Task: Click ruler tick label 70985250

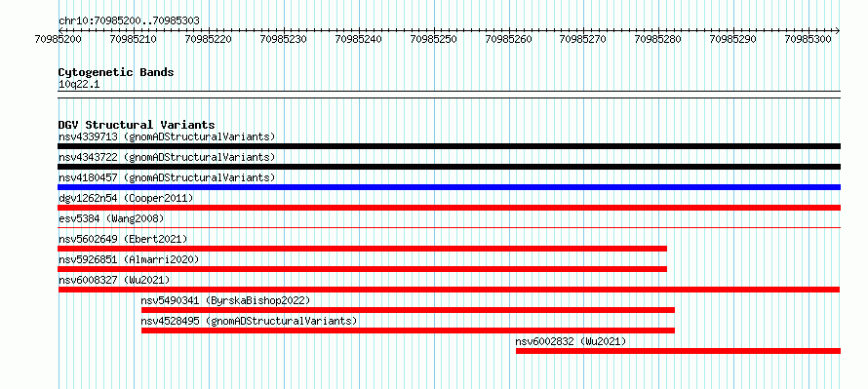Action: click(x=433, y=39)
